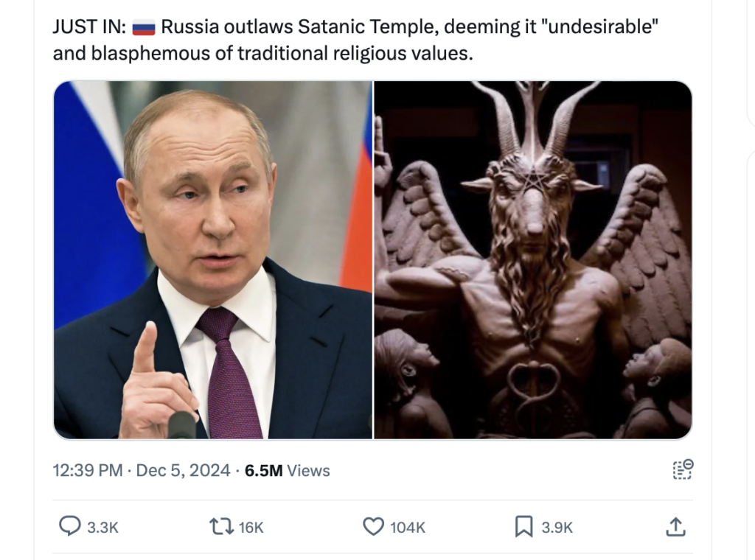Open the 3.3K replies count
The width and height of the screenshot is (755, 560).
(102, 528)
